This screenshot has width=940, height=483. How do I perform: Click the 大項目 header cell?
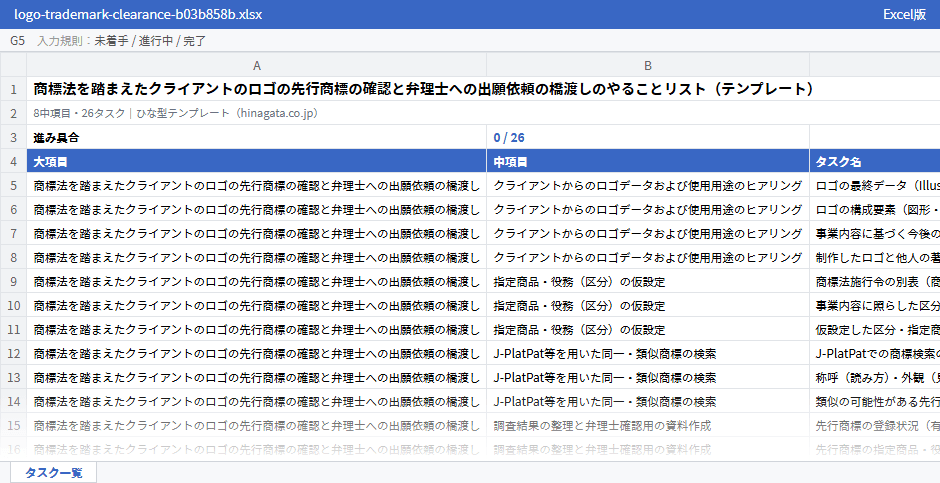coord(257,161)
